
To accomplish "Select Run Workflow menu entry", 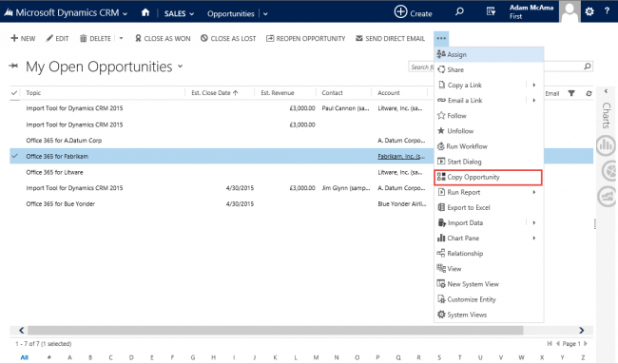I will click(x=489, y=146).
